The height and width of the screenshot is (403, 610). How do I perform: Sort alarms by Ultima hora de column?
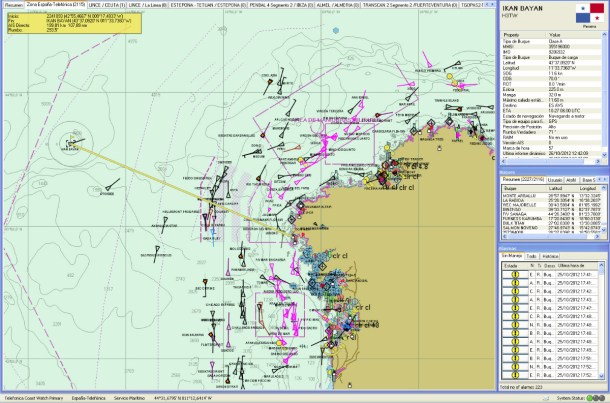(576, 266)
